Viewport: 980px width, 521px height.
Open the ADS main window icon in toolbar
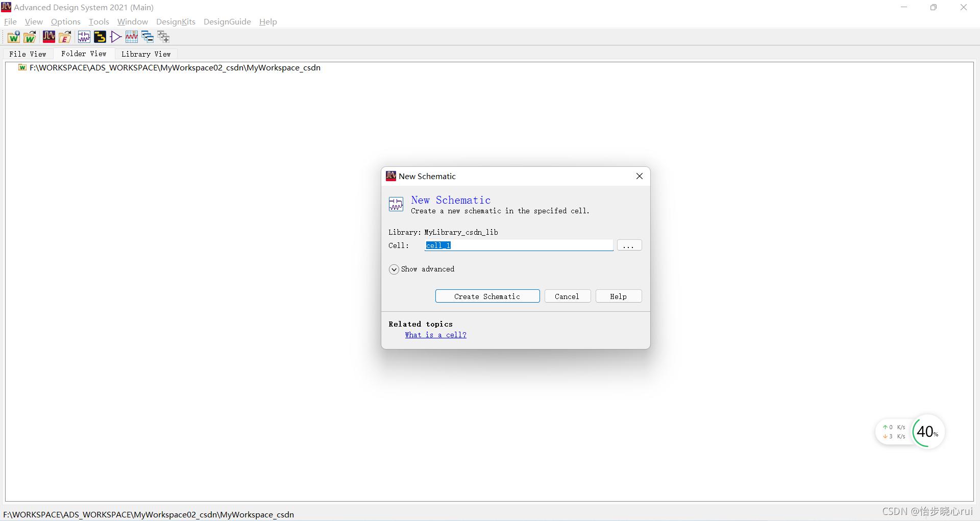point(49,37)
